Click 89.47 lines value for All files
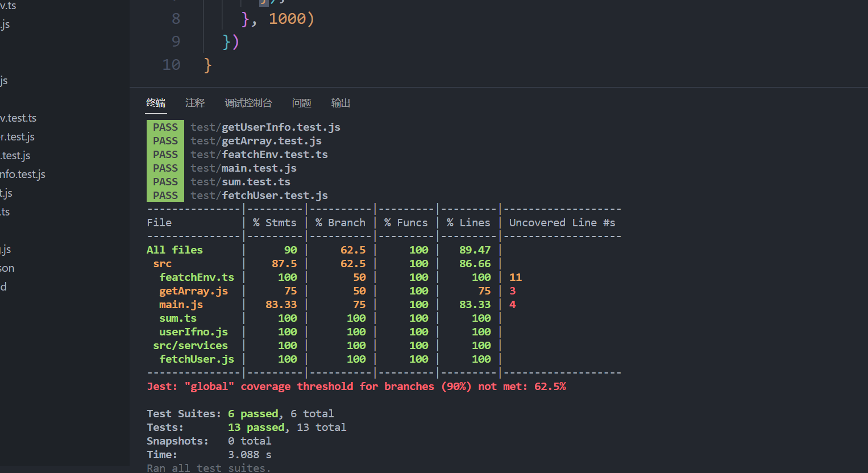Screen dimensions: 868x473 click(x=475, y=250)
